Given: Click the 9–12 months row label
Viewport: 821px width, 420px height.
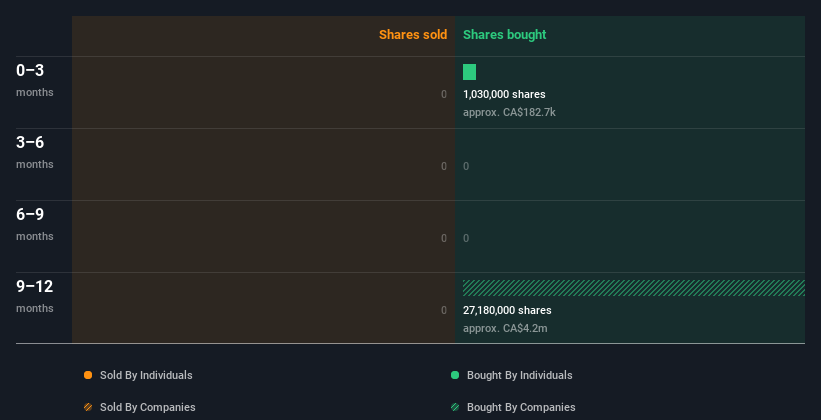Looking at the screenshot, I should [35, 296].
